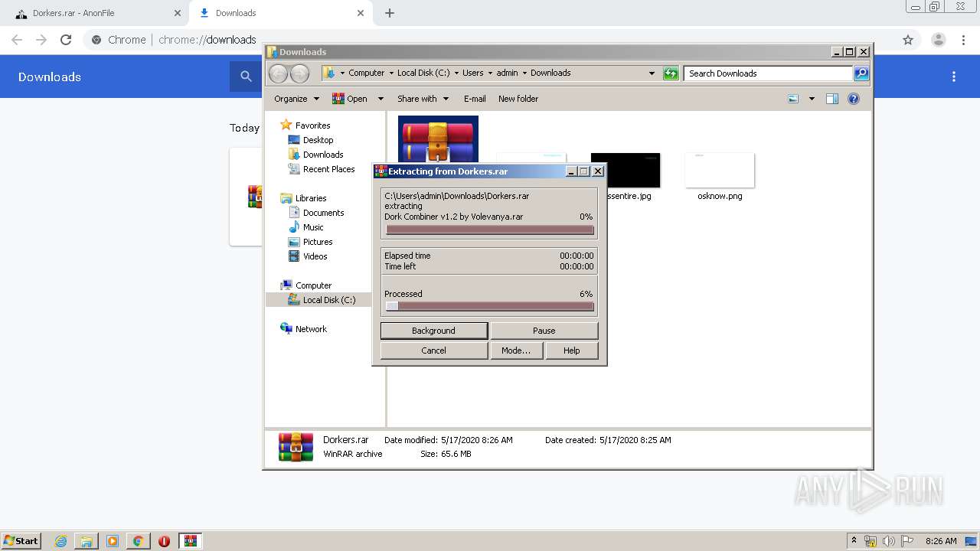Open Help in extraction dialog
This screenshot has height=551, width=980.
(572, 350)
